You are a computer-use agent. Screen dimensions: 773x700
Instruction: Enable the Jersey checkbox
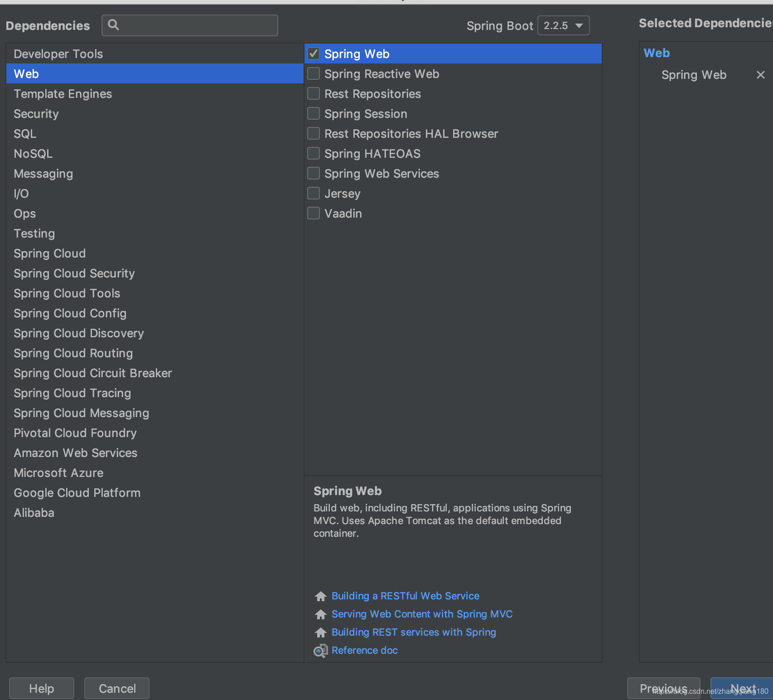pos(314,193)
